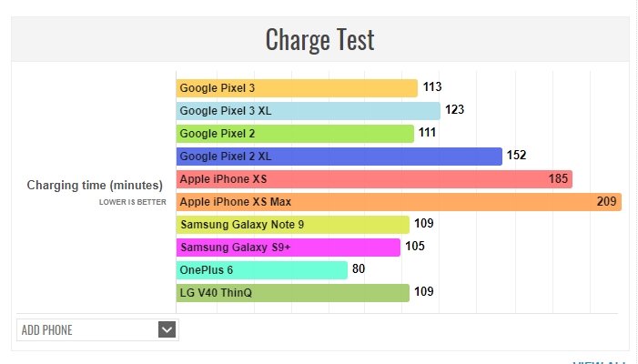Viewport: 638px width, 364px height.
Task: Select the Google Pixel 3 XL bar
Action: coord(308,111)
